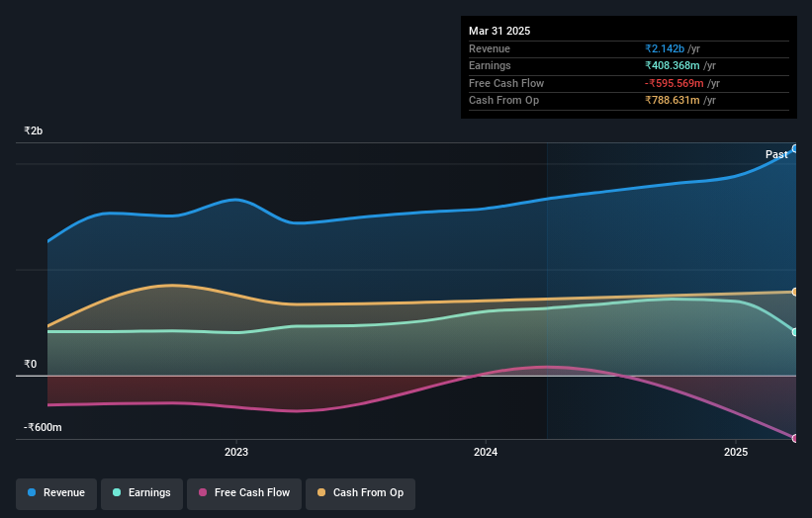Select the Revenue end data point marker
The height and width of the screenshot is (518, 812).
pyautogui.click(x=795, y=149)
